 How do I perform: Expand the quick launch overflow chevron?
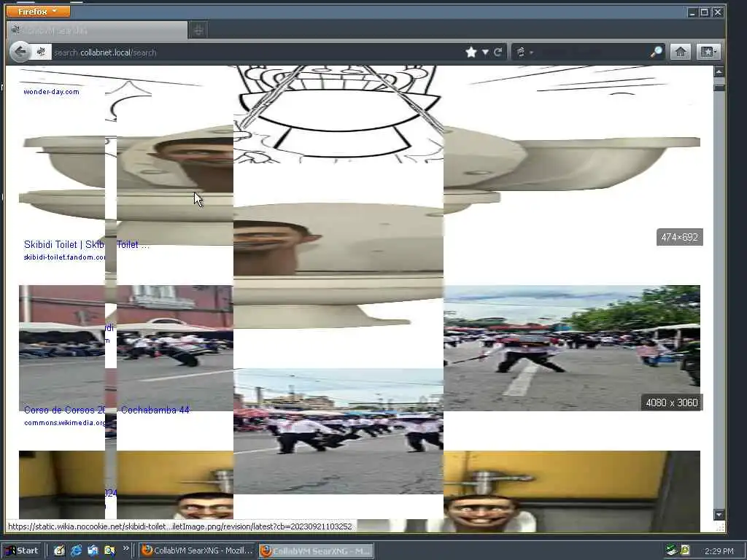pos(125,548)
